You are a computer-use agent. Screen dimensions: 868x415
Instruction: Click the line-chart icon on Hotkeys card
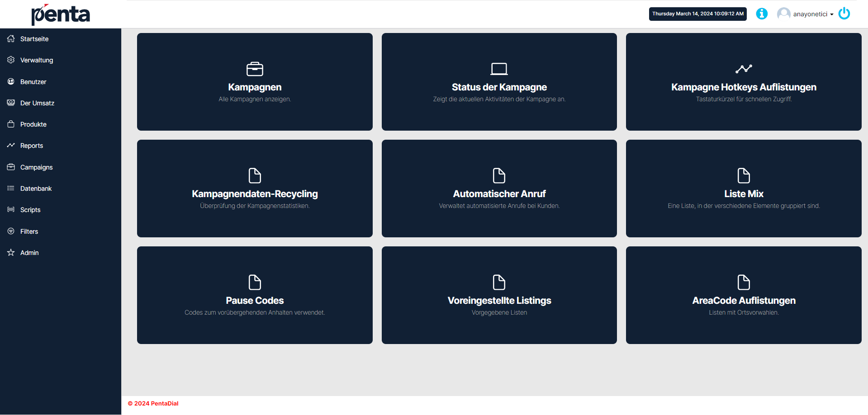[744, 69]
